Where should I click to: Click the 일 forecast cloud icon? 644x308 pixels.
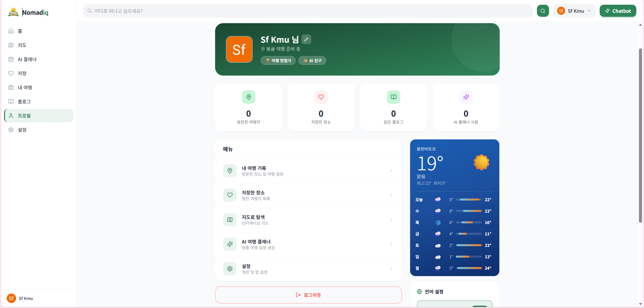tap(438, 257)
